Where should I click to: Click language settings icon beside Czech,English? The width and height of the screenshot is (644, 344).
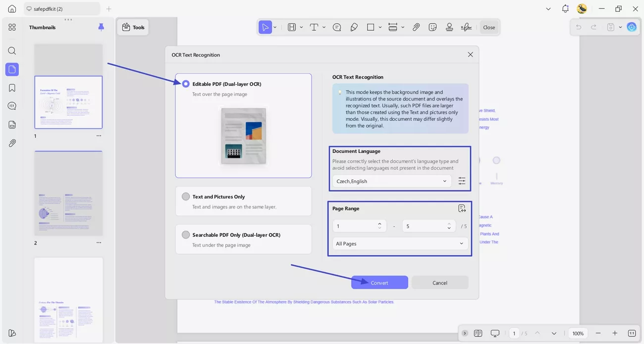(462, 181)
